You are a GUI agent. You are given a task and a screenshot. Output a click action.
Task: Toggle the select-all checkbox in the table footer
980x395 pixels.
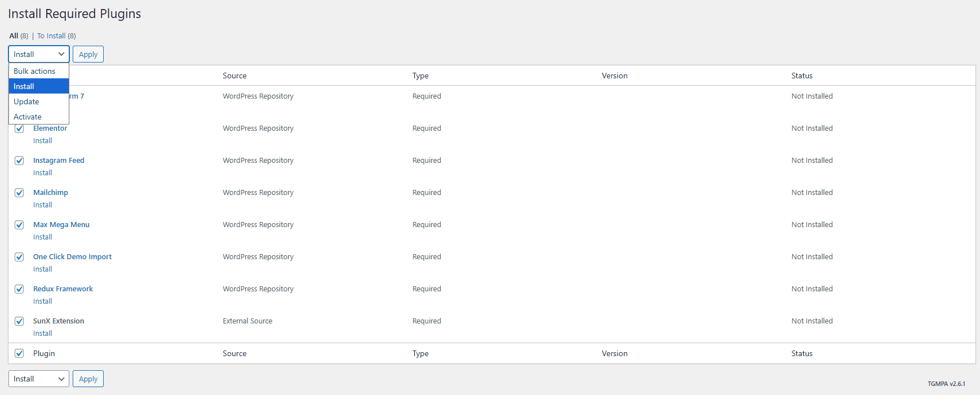pos(19,353)
